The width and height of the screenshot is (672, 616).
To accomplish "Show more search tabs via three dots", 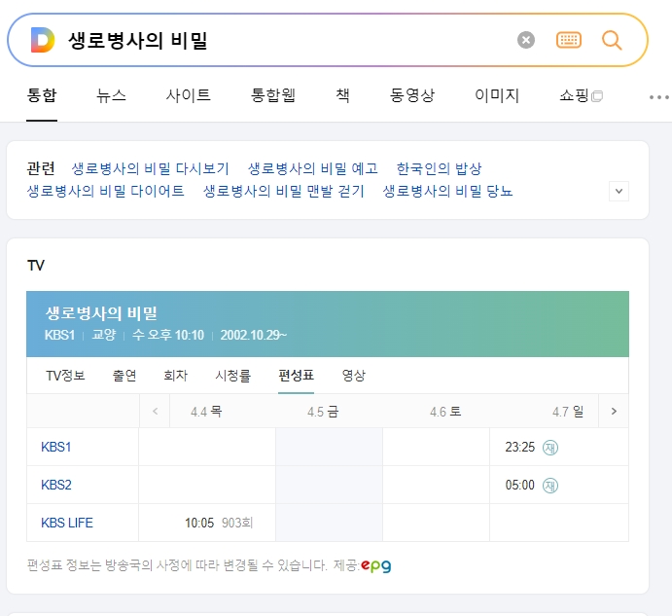I will point(658,97).
